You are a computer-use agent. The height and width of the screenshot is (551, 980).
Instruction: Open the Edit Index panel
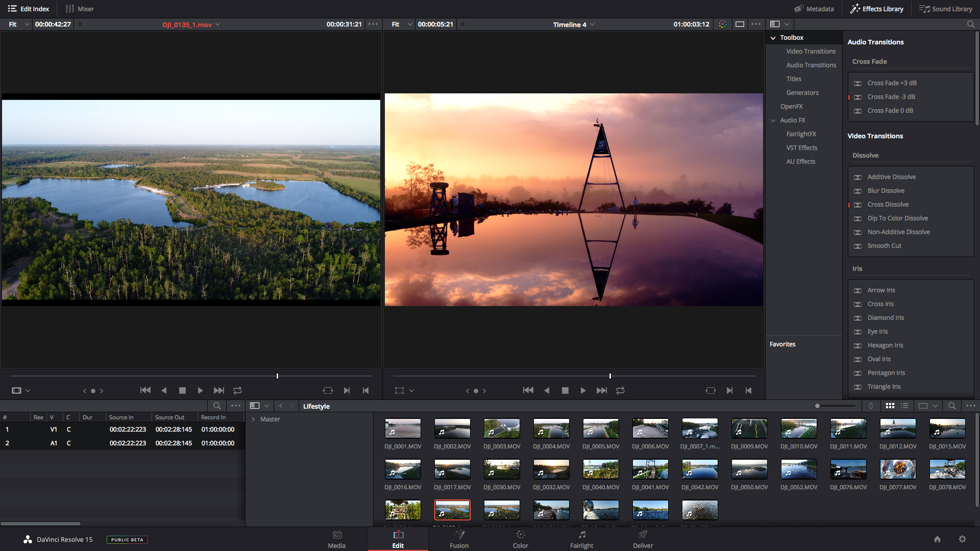[29, 9]
